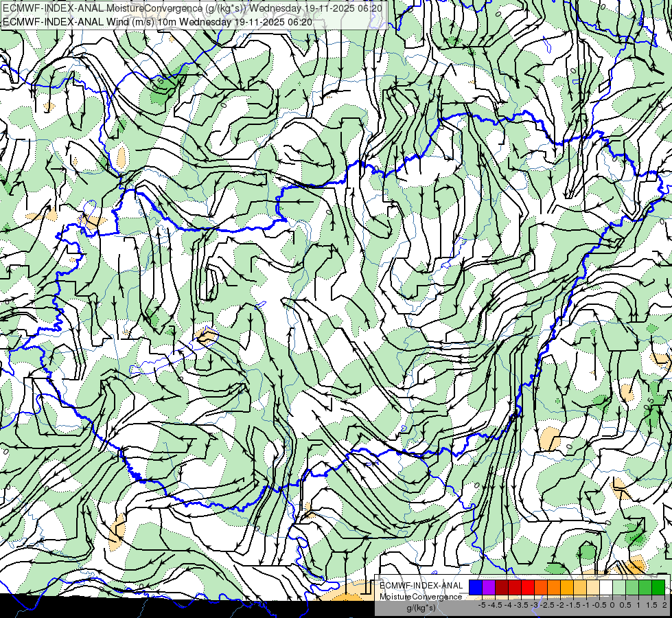Pick the amber swatch between -2 and -1.5
672x618 pixels.
tap(567, 587)
